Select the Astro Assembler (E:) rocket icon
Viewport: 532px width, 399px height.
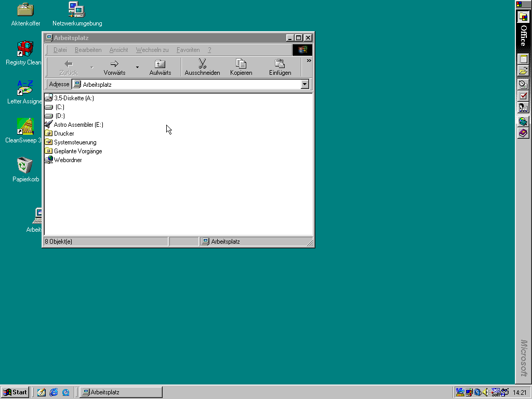49,125
